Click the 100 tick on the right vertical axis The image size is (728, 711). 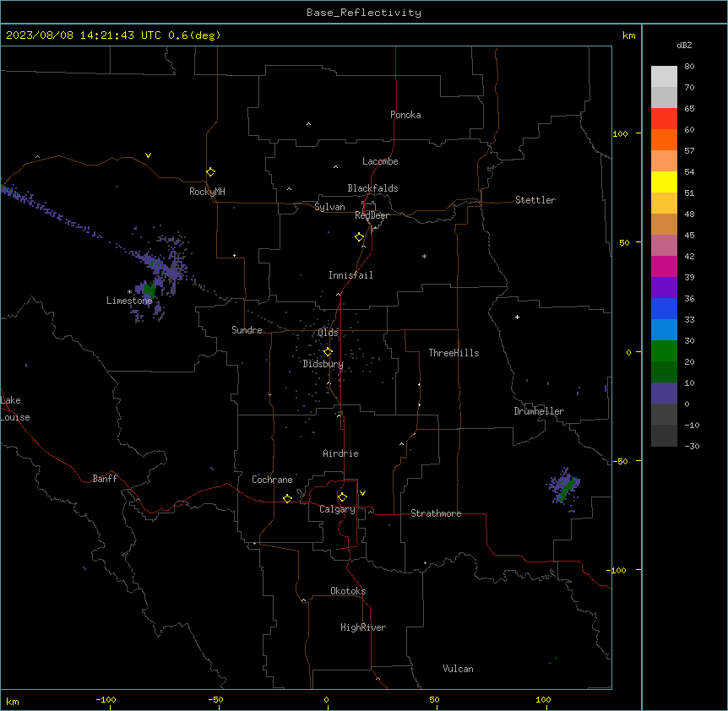(x=620, y=133)
